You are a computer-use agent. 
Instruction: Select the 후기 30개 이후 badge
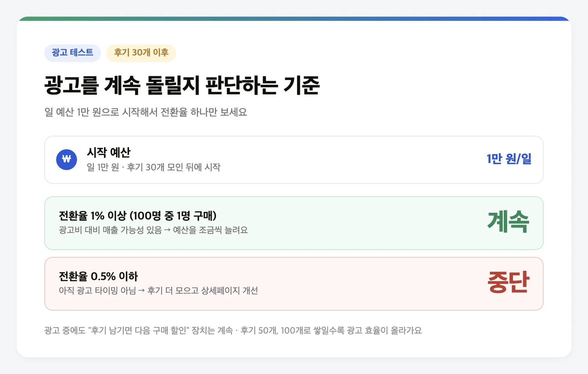pos(141,53)
